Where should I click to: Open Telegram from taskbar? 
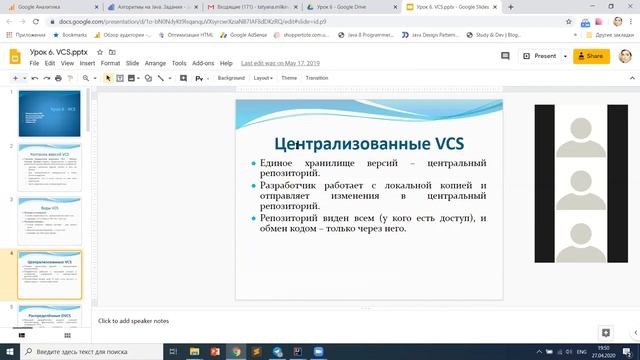[x=278, y=351]
